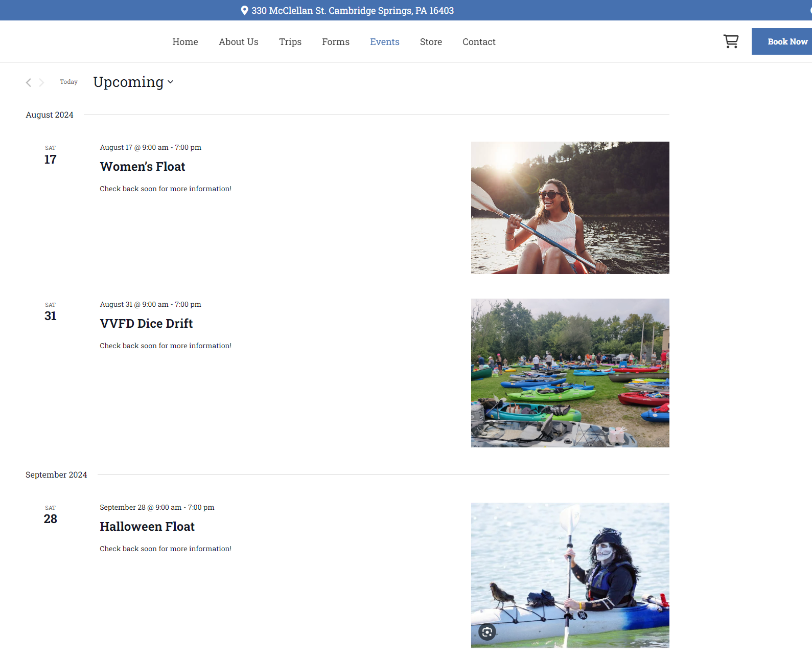Viewport: 812px width, 655px height.
Task: Open the Contact menu item
Action: point(479,42)
